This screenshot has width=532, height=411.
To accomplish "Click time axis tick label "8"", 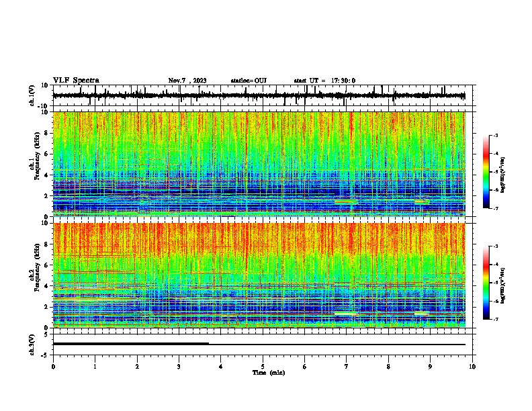I will pos(388,367).
